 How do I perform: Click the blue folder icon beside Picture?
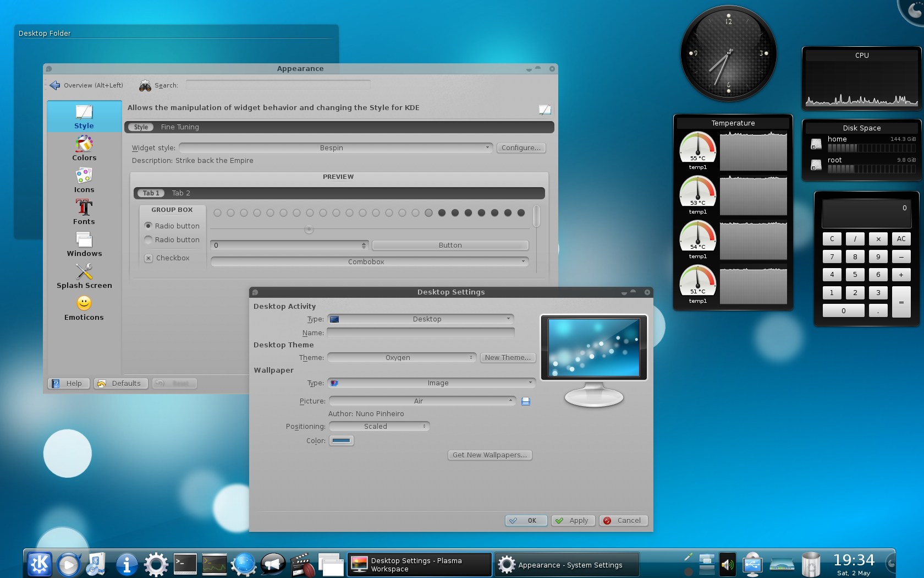(526, 401)
